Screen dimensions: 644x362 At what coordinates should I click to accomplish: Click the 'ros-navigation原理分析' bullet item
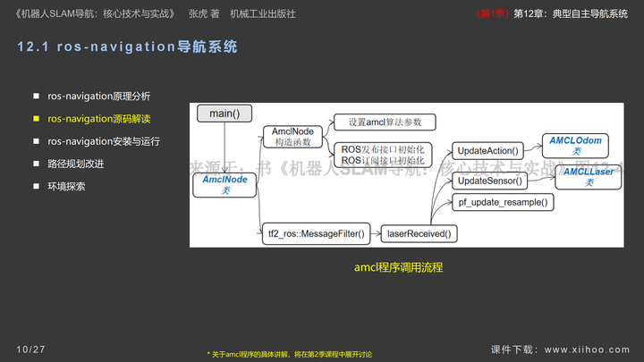pos(99,96)
